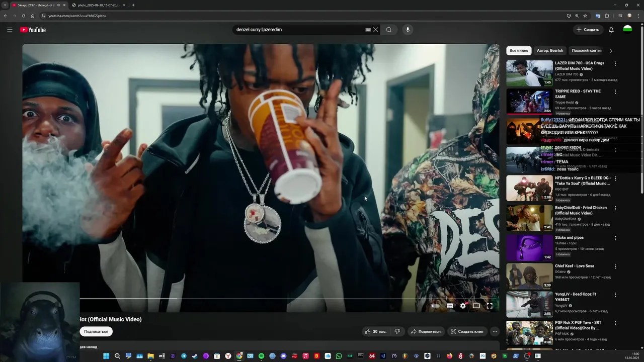Image resolution: width=644 pixels, height=362 pixels.
Task: Reload the current page
Action: [23, 16]
